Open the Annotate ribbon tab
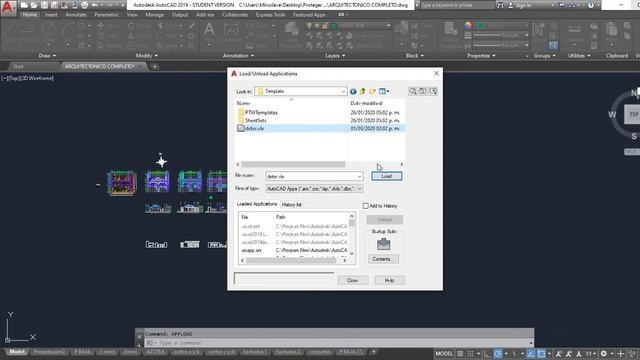Screen dimensions: 640x360 pyautogui.click(x=76, y=15)
